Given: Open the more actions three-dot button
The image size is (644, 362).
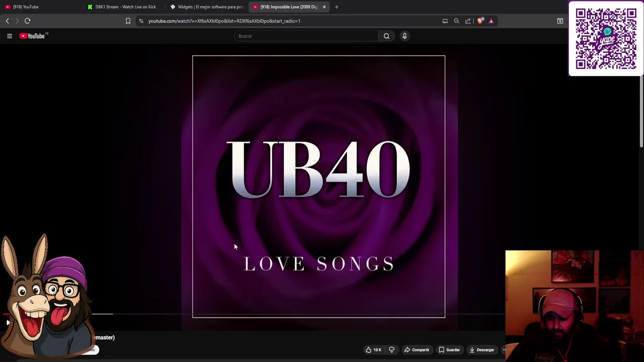Looking at the screenshot, I should 504,350.
